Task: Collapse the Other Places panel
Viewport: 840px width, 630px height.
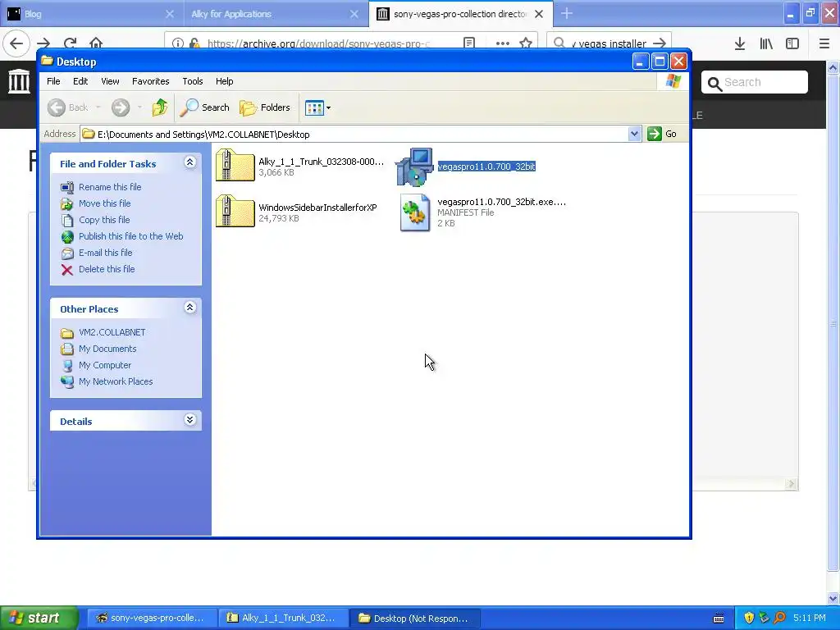Action: pyautogui.click(x=189, y=308)
